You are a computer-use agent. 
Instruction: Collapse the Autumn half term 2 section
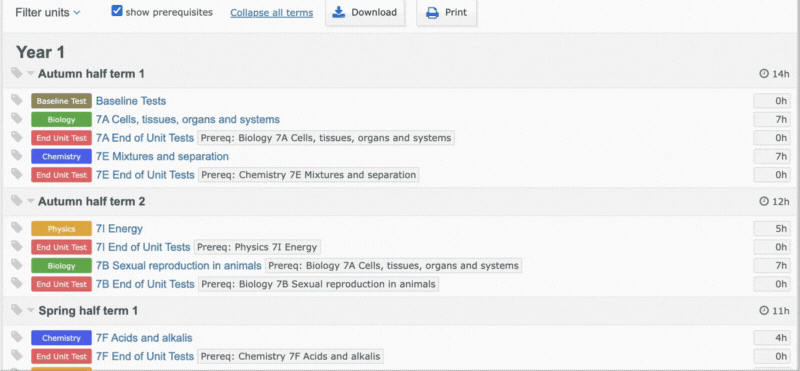pos(31,201)
